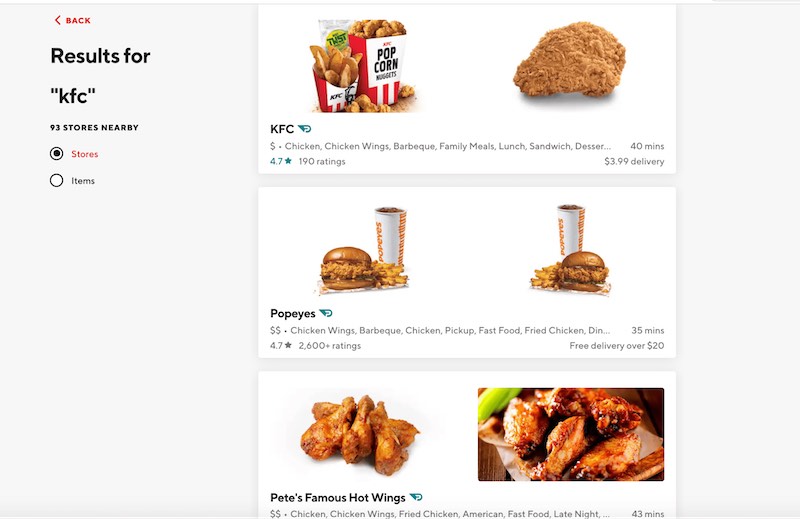Open Pete's Famous Hot Wings store title
This screenshot has height=519, width=800.
pos(338,497)
